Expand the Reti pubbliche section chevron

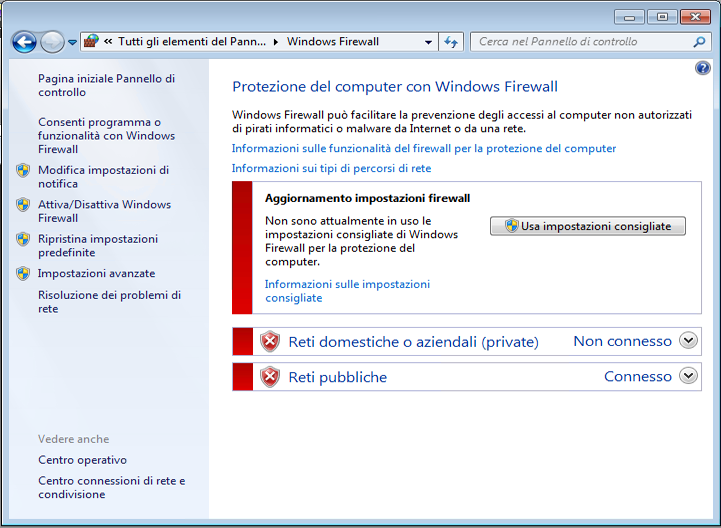click(x=687, y=376)
